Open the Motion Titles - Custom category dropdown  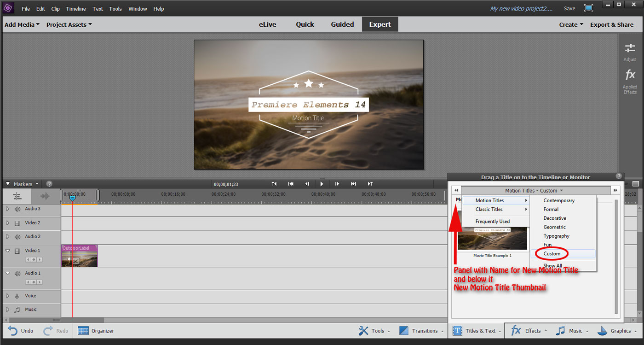(x=534, y=191)
